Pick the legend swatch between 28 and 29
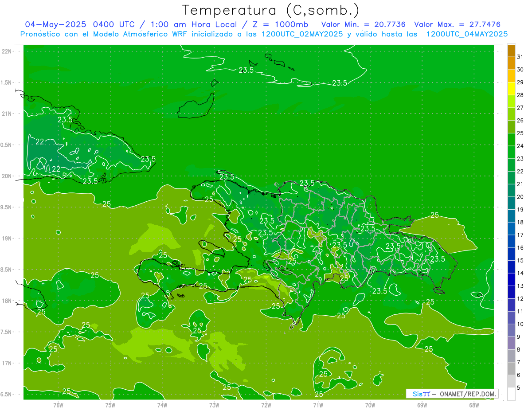The height and width of the screenshot is (411, 532). tap(511, 89)
